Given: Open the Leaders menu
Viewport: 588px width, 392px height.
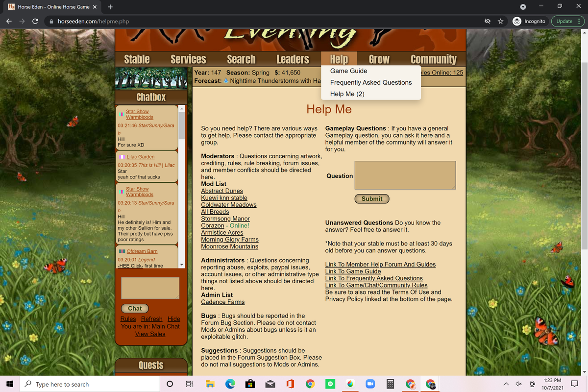Looking at the screenshot, I should 293,59.
